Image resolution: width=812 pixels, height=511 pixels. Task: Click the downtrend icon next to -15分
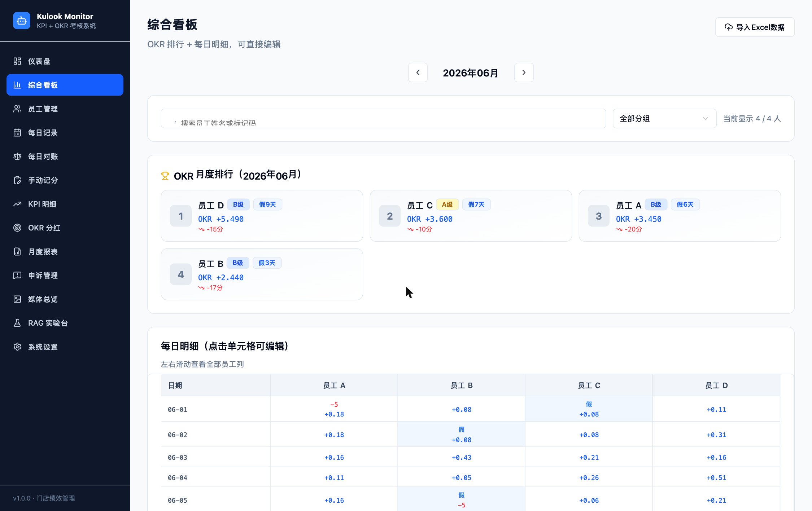tap(201, 229)
